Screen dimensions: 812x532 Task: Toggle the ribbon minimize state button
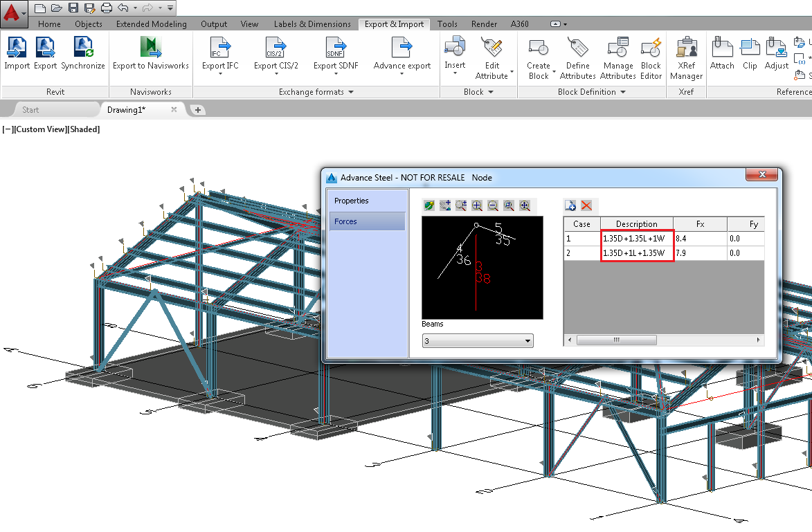tap(555, 24)
